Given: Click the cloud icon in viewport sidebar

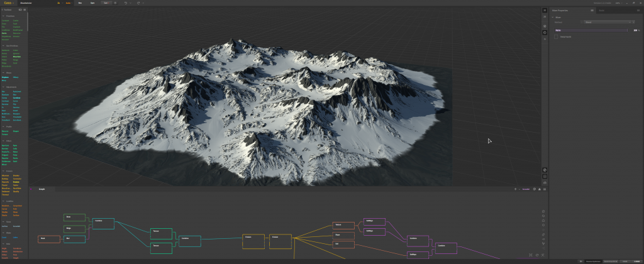Looking at the screenshot, I should click(545, 182).
